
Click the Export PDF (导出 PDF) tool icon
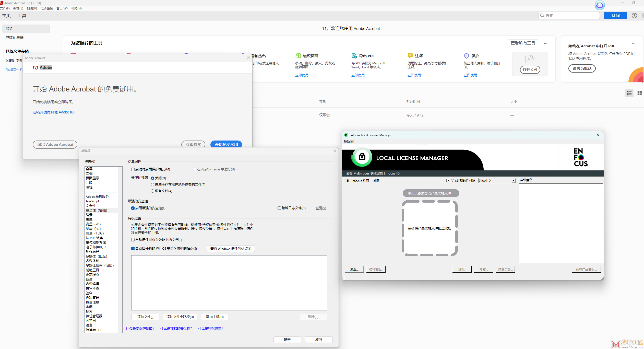pos(354,56)
